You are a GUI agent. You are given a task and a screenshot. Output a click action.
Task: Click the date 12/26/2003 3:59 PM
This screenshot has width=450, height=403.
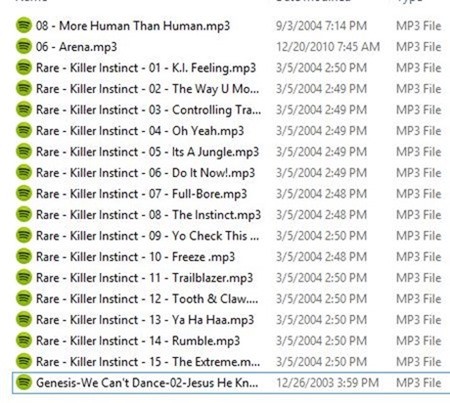(x=327, y=383)
